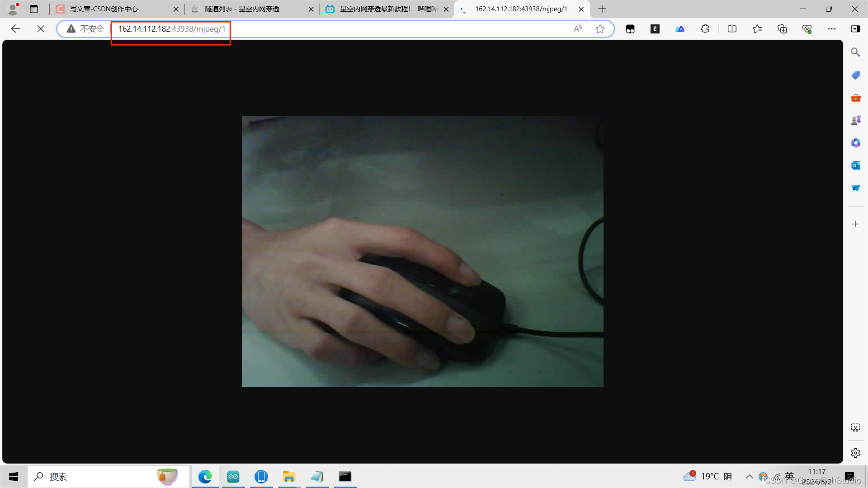This screenshot has width=868, height=488.
Task: Open Outlook in the Edge sidebar
Action: [855, 165]
